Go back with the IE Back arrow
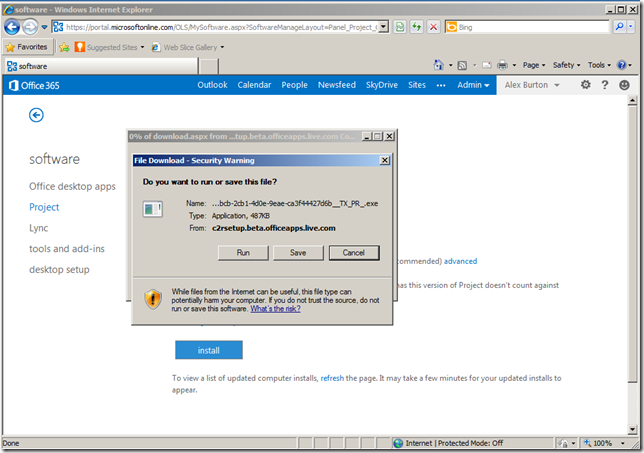 click(x=12, y=27)
